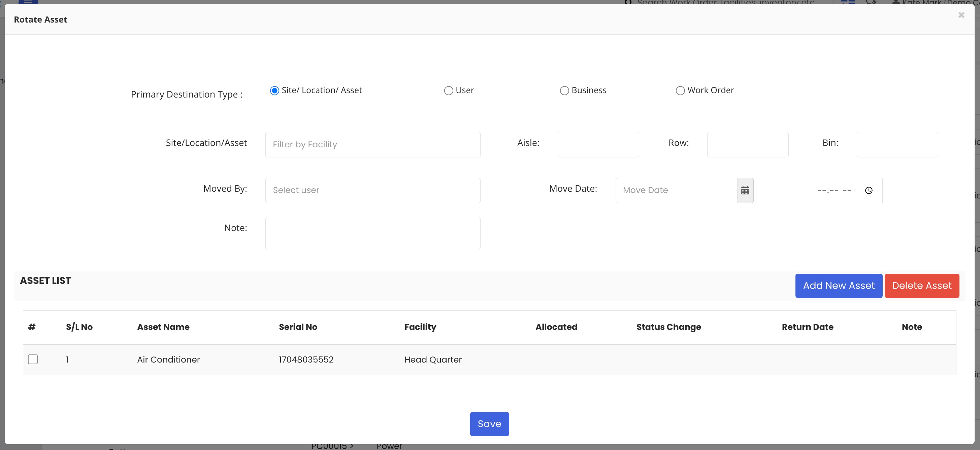Click the Aisle input field
The image size is (980, 450).
click(598, 144)
